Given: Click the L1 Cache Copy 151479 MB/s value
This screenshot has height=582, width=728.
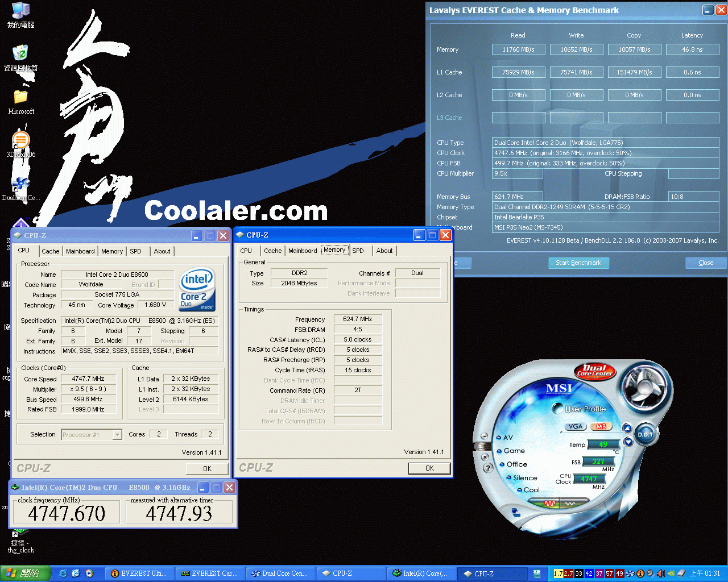Looking at the screenshot, I should tap(635, 72).
